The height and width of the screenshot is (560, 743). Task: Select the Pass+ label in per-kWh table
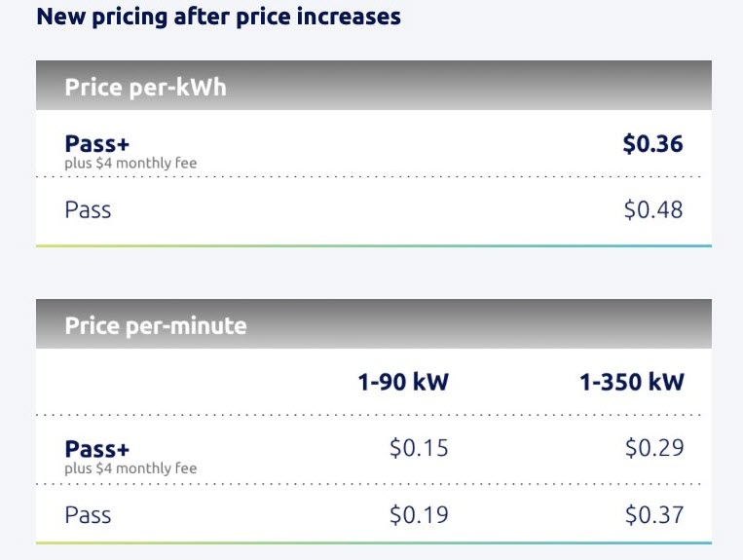[96, 144]
